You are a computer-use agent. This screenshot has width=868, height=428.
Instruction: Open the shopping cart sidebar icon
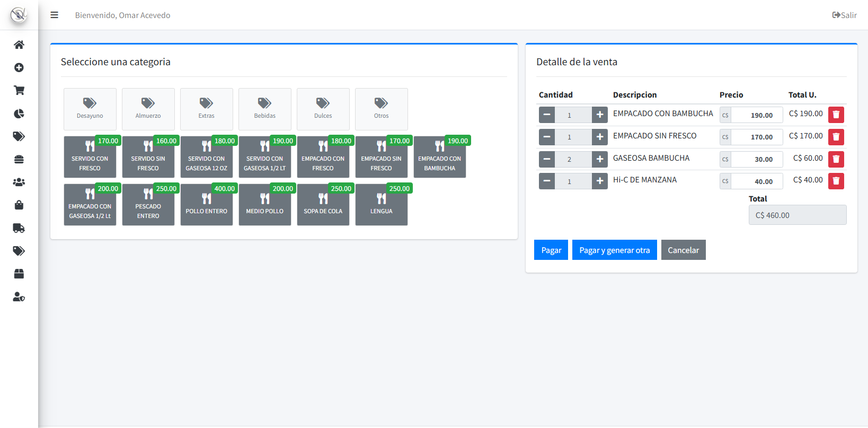pyautogui.click(x=19, y=90)
